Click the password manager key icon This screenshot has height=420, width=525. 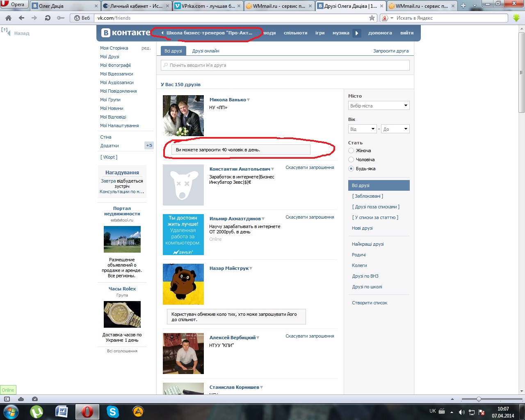coord(61,18)
